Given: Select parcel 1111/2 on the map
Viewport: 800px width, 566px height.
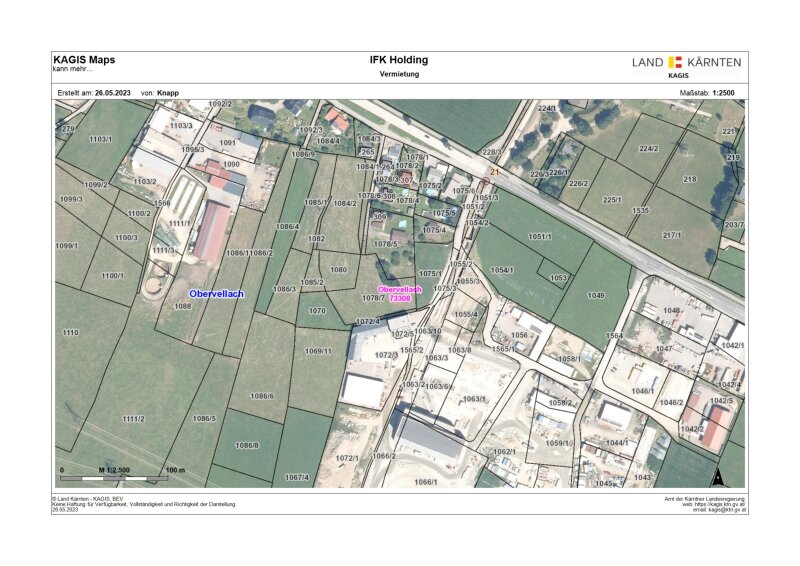Looking at the screenshot, I should tap(132, 418).
